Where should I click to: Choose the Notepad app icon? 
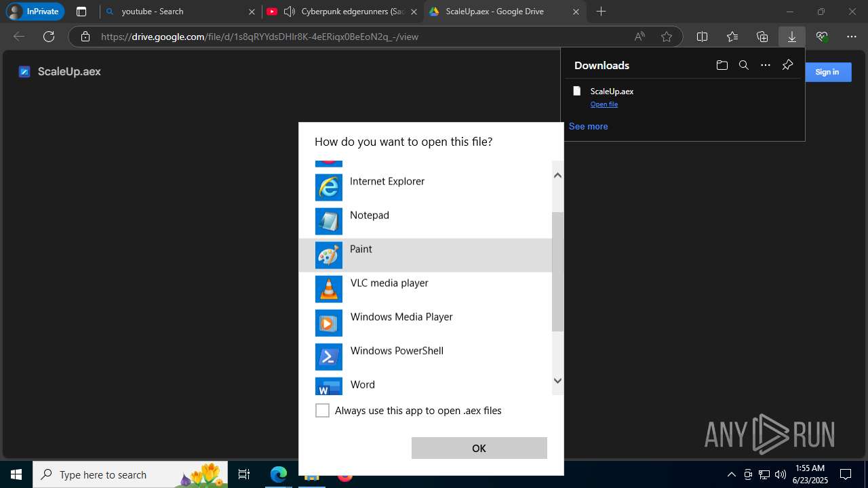coord(329,222)
